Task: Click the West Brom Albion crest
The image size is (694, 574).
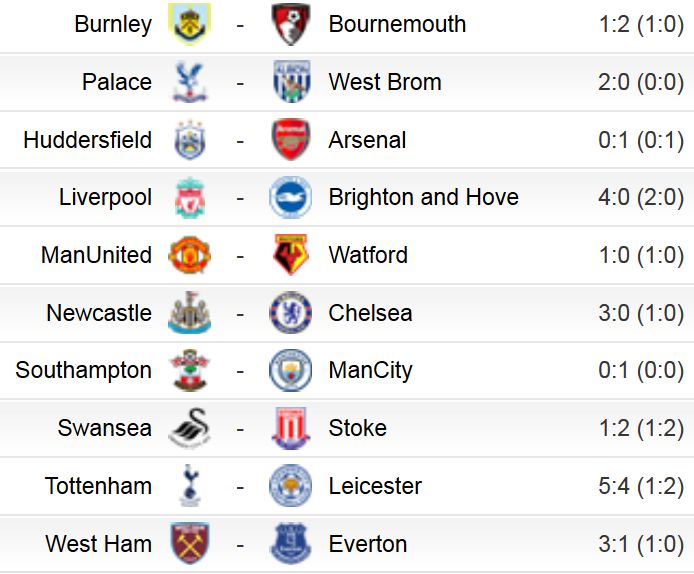Action: pos(291,82)
